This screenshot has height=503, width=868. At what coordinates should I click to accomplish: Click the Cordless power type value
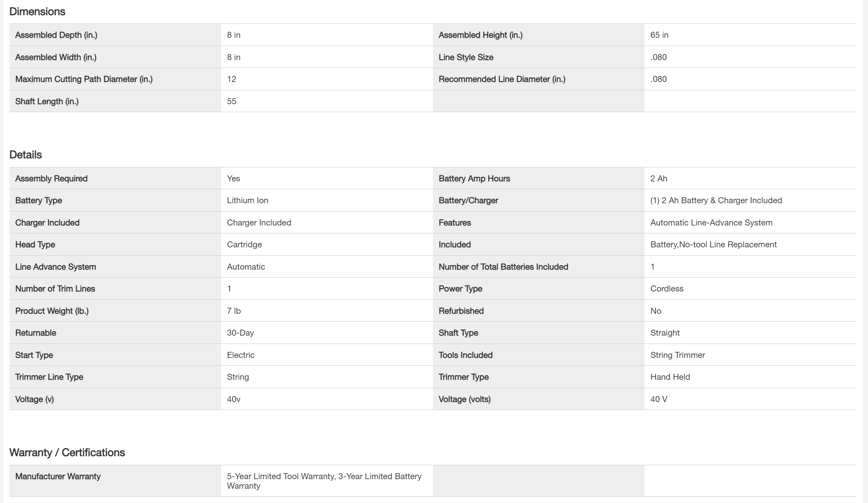(x=667, y=289)
